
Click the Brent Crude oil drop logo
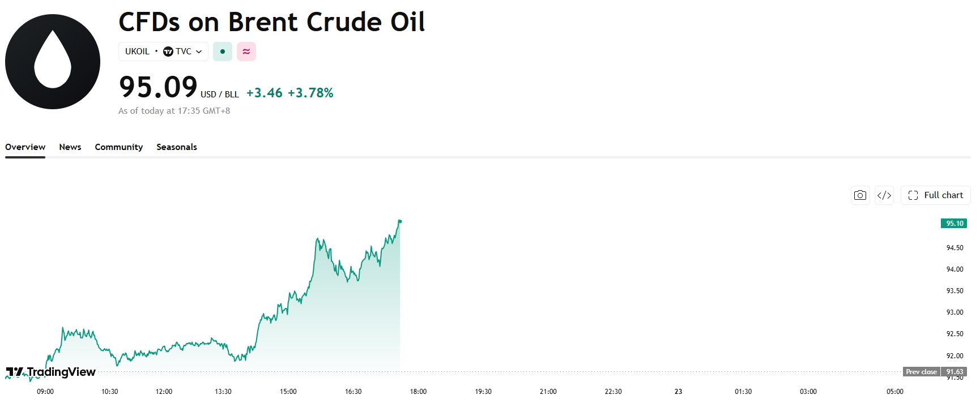point(53,62)
